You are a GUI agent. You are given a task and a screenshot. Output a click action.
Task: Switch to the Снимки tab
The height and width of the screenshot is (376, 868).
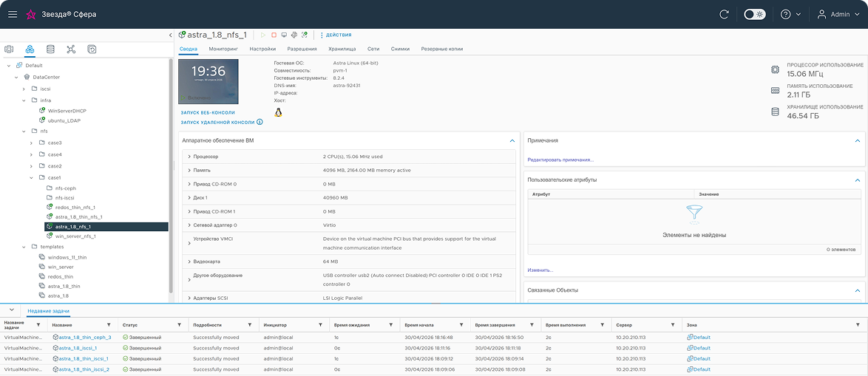[x=400, y=49]
